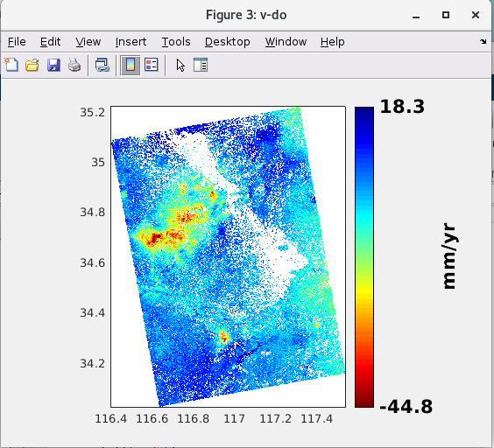This screenshot has width=494, height=448.
Task: Click x-axis tick label 117.2
Action: 275,419
